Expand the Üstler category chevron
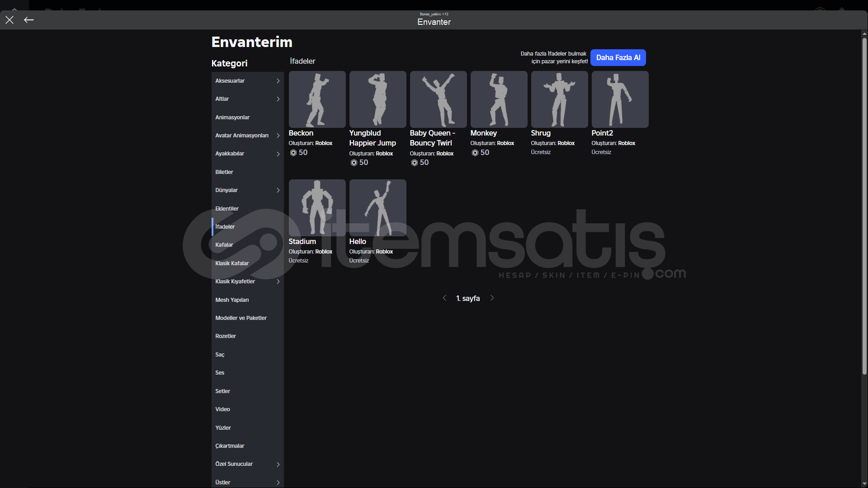 coord(278,483)
